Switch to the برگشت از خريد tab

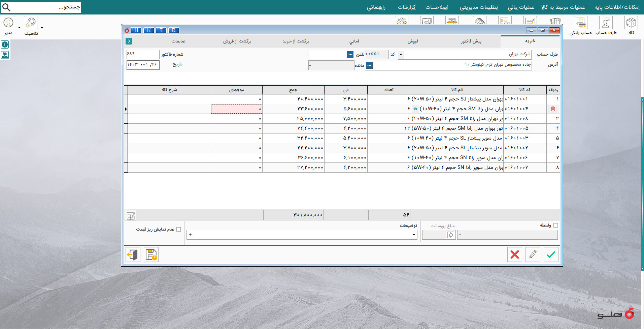pyautogui.click(x=296, y=41)
